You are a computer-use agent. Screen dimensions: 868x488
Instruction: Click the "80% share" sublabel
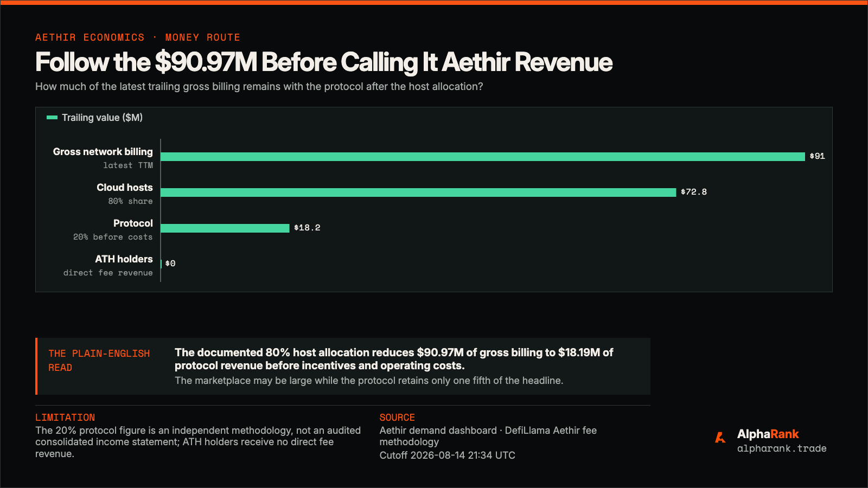click(x=130, y=201)
